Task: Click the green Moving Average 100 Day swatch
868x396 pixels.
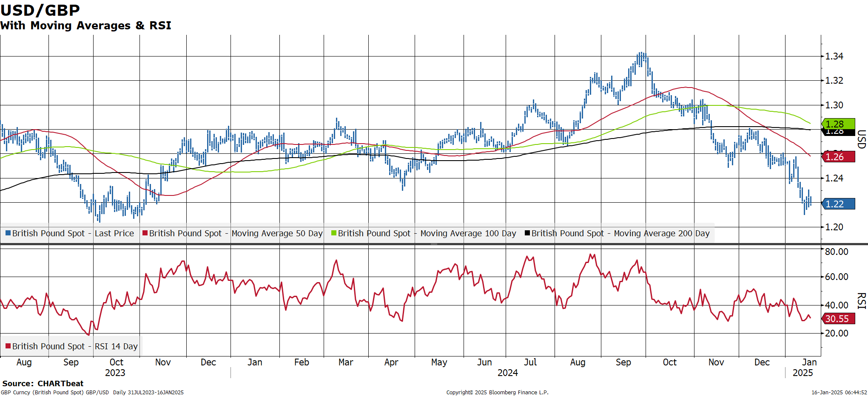Action: (334, 233)
